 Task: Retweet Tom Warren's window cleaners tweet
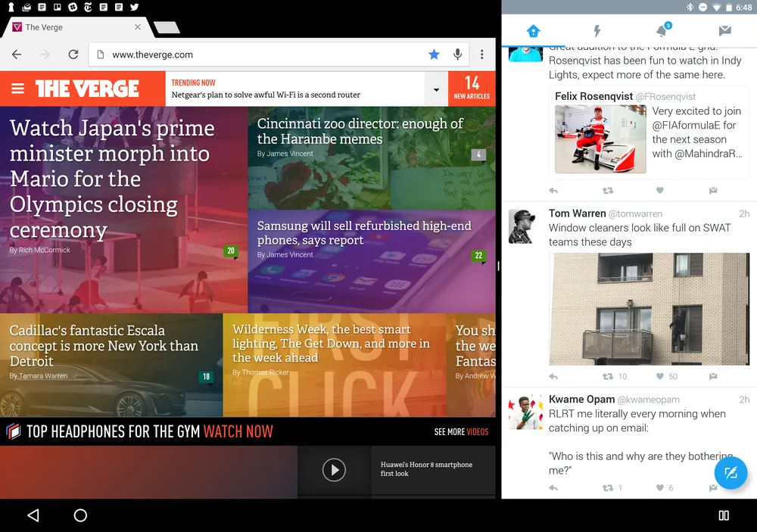click(608, 376)
